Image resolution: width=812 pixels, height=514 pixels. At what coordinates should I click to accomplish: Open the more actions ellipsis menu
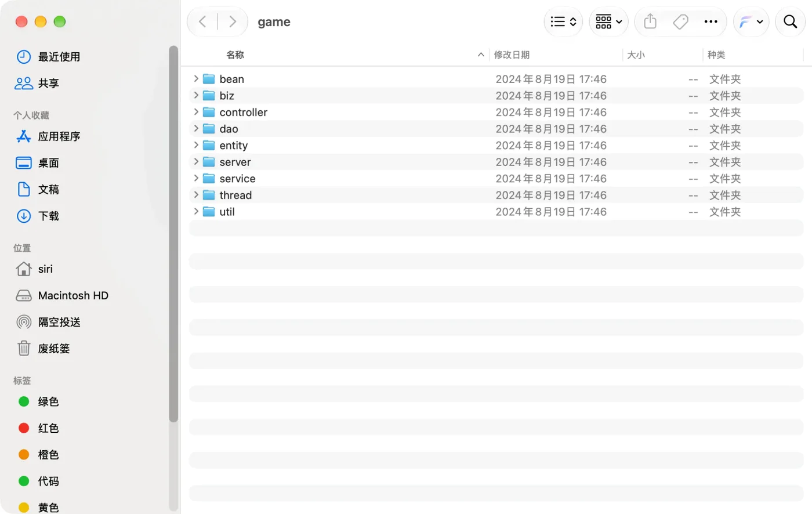[x=710, y=22]
